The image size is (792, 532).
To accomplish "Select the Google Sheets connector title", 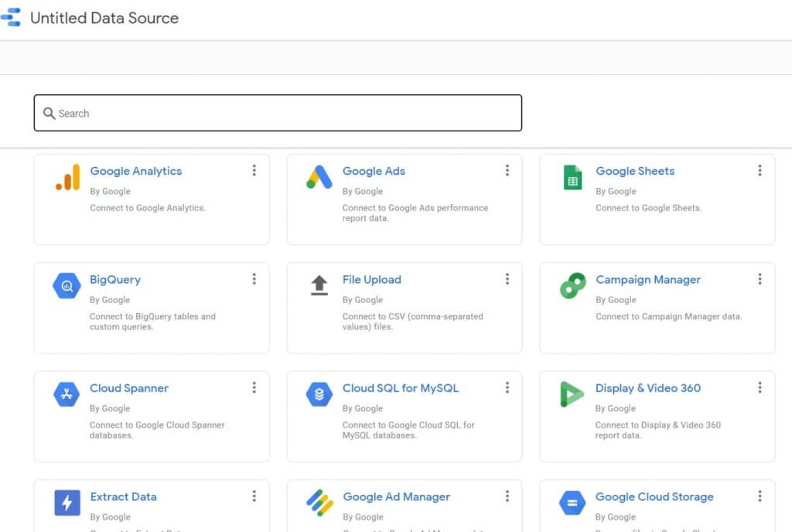I will [635, 171].
